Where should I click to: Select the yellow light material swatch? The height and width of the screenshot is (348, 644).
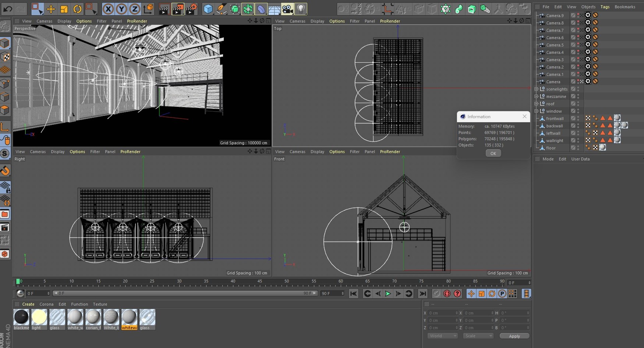click(x=39, y=317)
